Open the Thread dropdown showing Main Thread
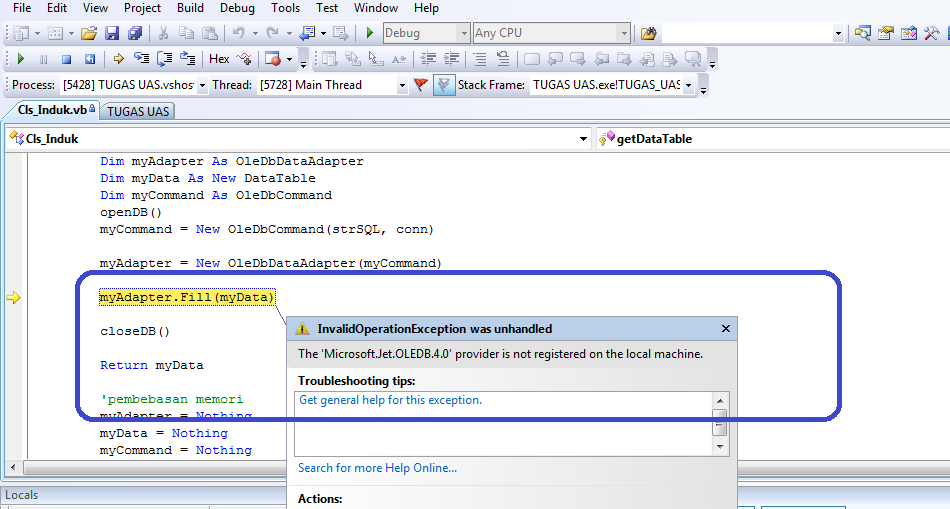This screenshot has width=950, height=509. click(402, 85)
